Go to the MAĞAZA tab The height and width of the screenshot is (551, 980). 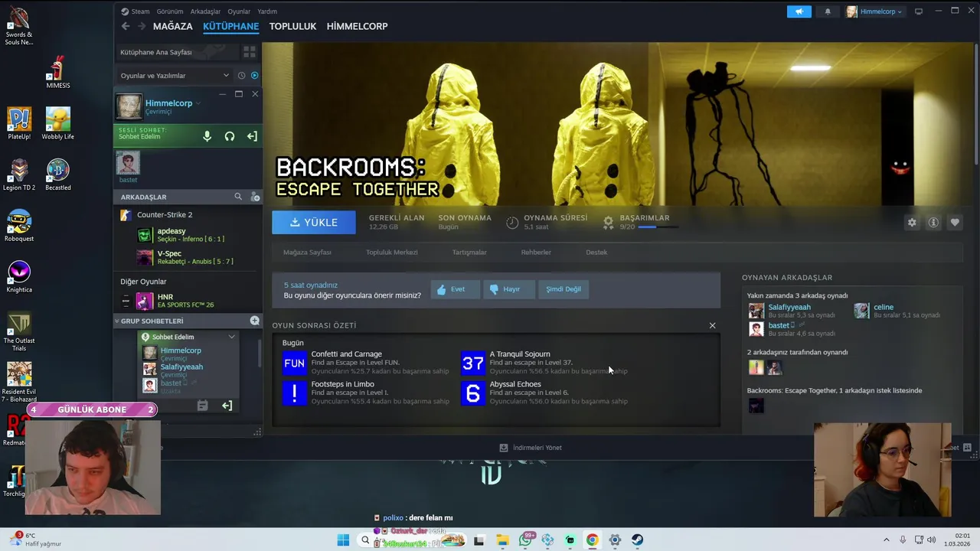(x=173, y=26)
